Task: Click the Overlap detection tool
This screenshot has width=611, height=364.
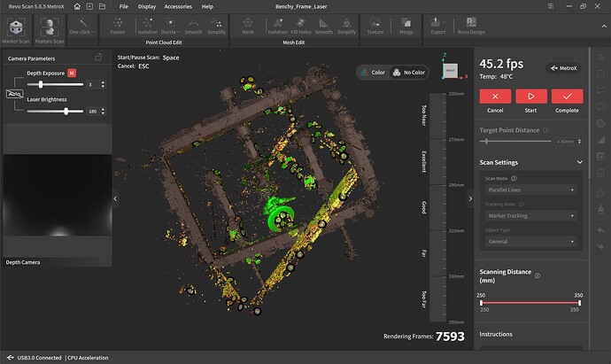Action: click(x=170, y=26)
